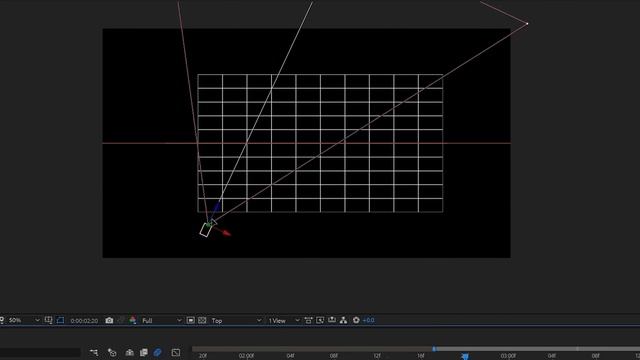This screenshot has height=360, width=640.
Task: Open the 3D view dropdown set to Top
Action: (x=236, y=320)
